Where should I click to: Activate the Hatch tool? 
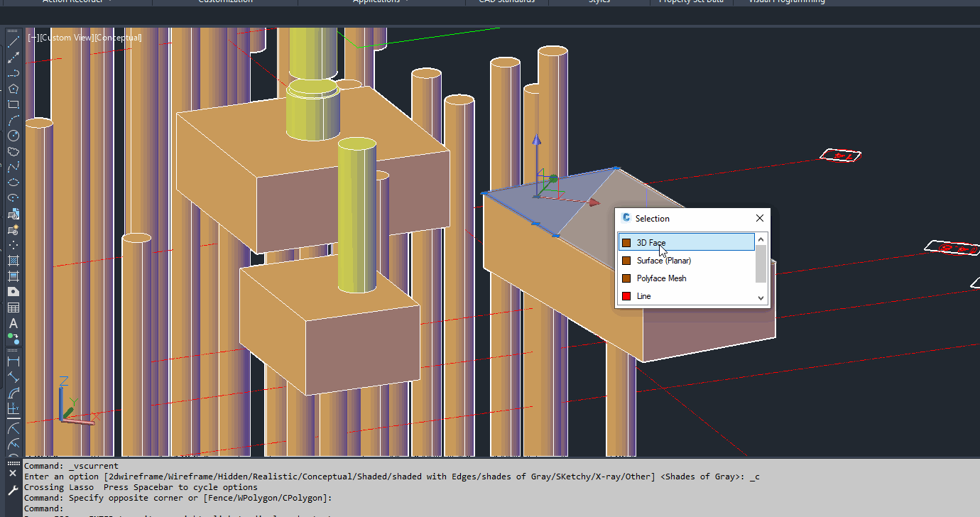[x=13, y=260]
